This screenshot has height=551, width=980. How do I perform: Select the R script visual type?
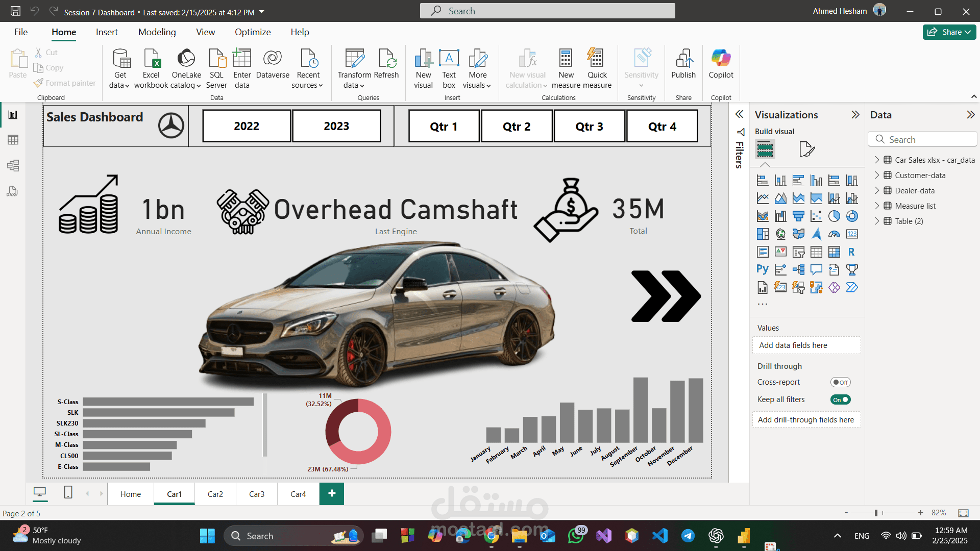tap(852, 252)
